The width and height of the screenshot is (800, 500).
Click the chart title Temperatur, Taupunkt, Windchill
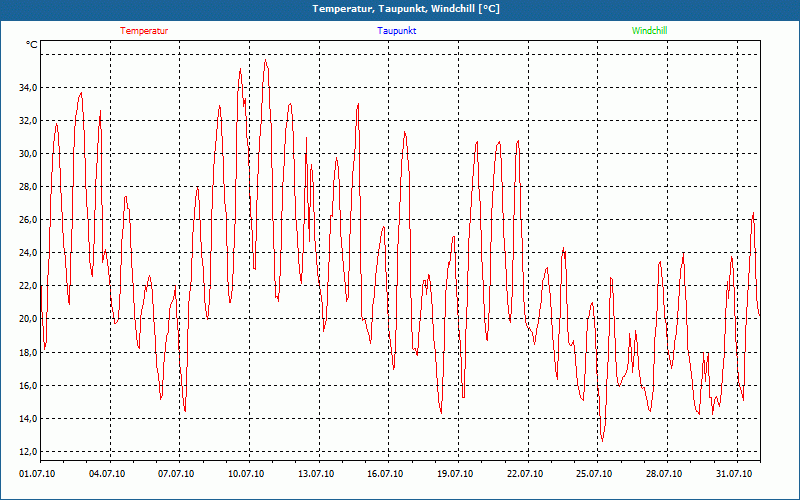tap(406, 9)
